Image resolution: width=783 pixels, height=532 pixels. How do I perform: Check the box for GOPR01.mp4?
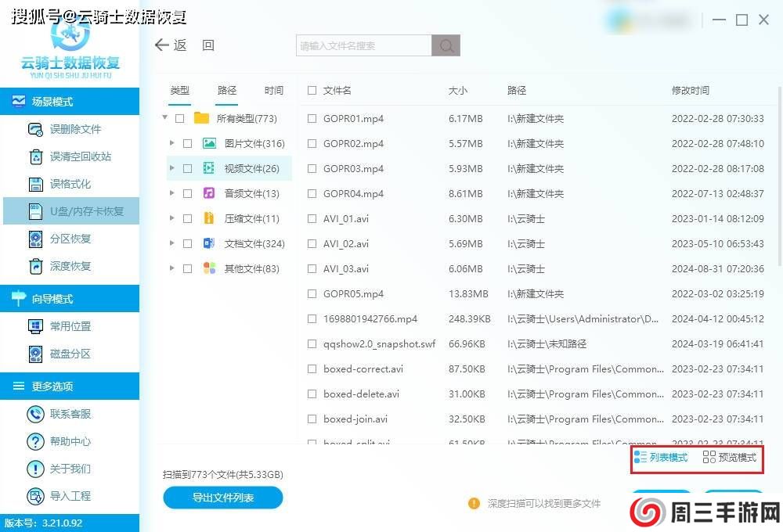[312, 119]
